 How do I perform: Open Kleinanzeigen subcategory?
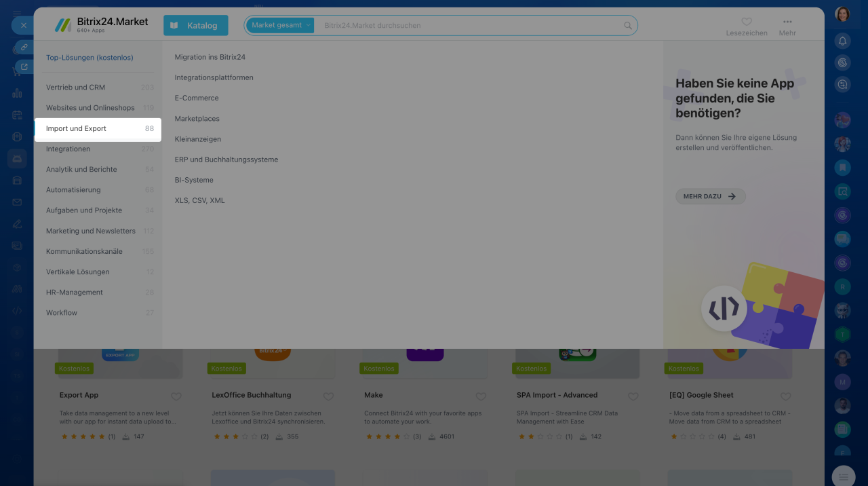pos(198,138)
